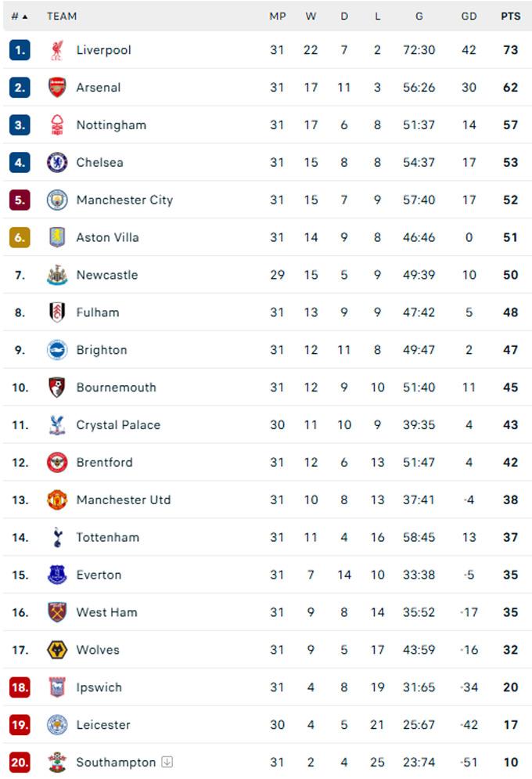Click the Manchester City crest icon
532x779 pixels.
57,200
